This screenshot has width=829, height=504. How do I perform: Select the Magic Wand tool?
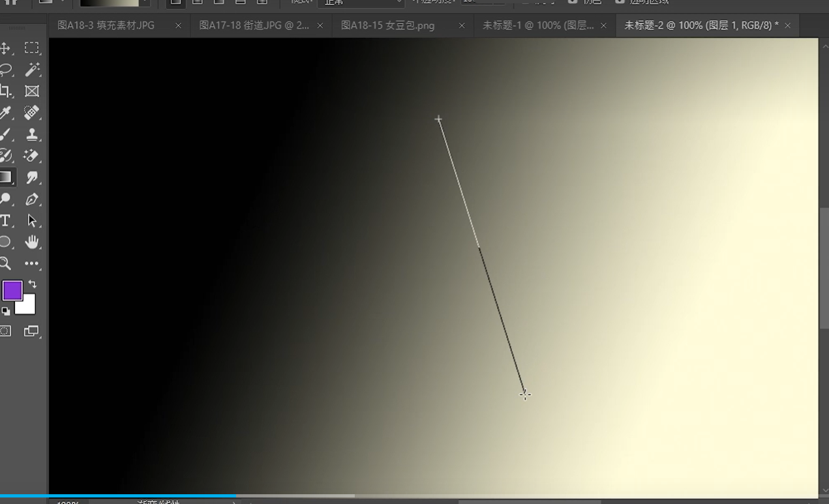coord(31,70)
